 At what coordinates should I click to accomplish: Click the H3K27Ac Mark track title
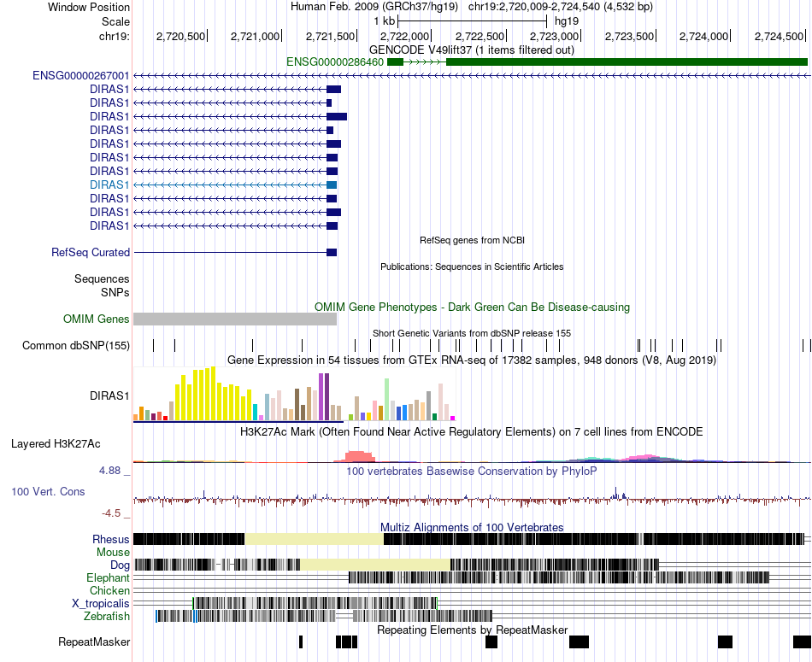click(x=472, y=431)
